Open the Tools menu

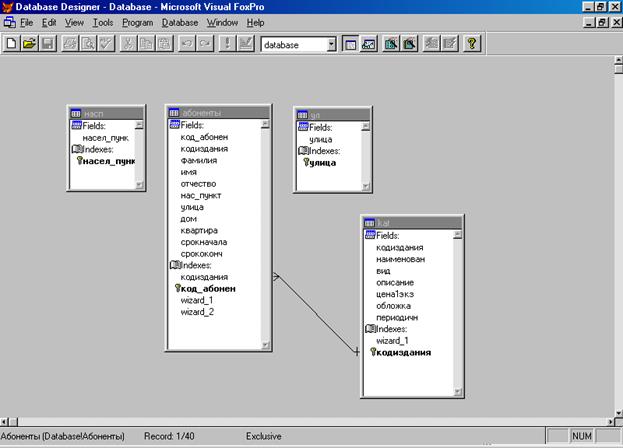click(102, 22)
